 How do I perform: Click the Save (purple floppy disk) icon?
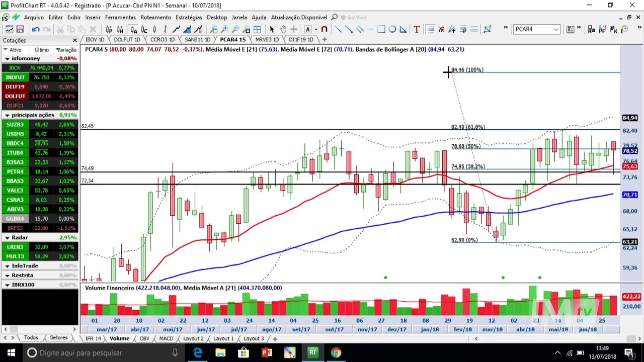tap(20, 29)
